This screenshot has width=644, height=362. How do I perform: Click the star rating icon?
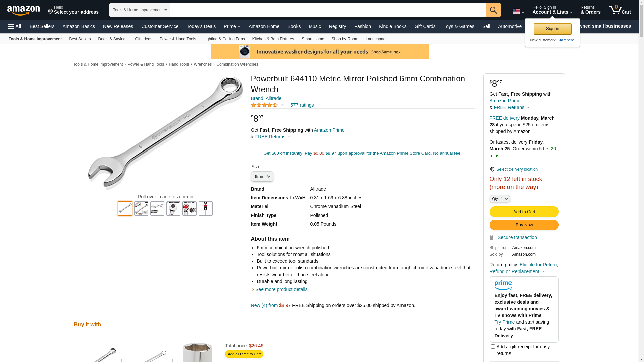264,105
